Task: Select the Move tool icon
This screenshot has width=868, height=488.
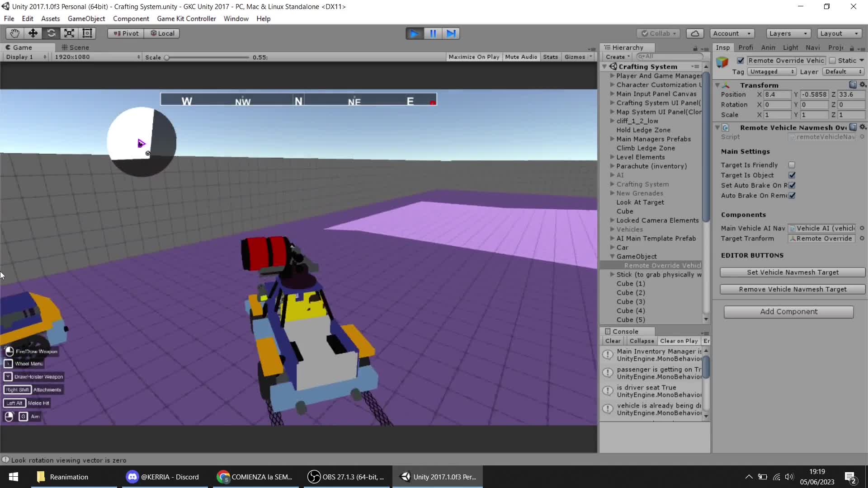Action: pos(33,33)
